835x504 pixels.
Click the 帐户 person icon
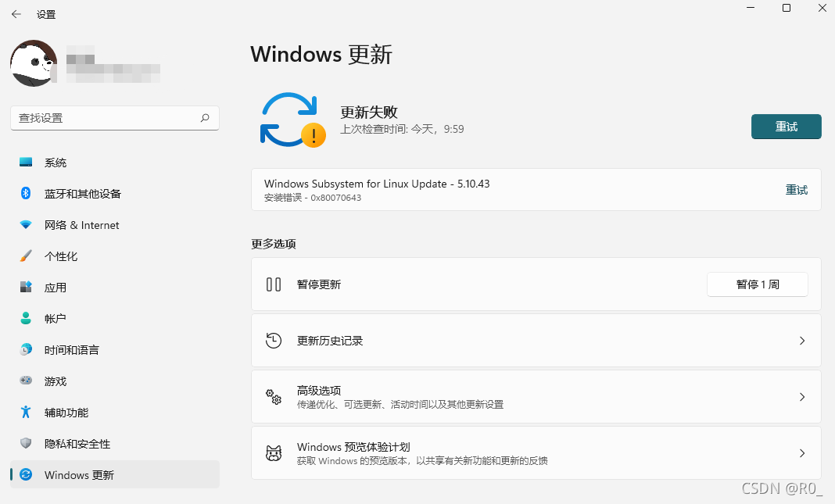coord(26,318)
